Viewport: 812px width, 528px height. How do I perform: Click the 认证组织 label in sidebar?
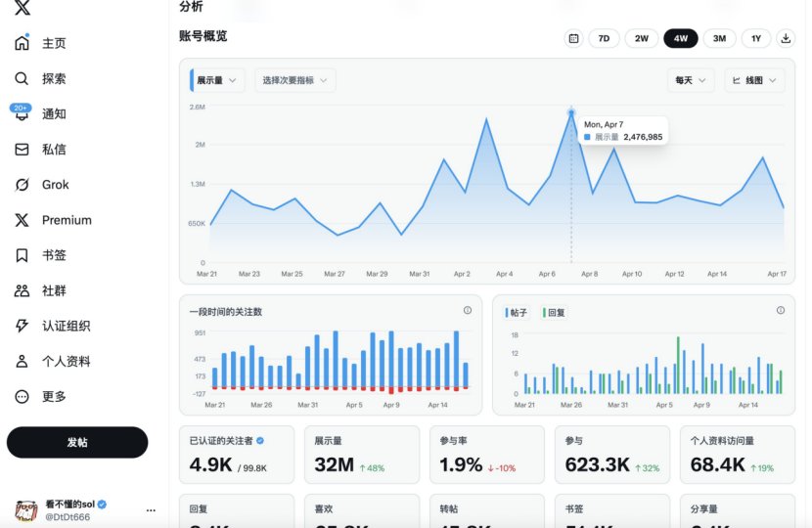(67, 326)
